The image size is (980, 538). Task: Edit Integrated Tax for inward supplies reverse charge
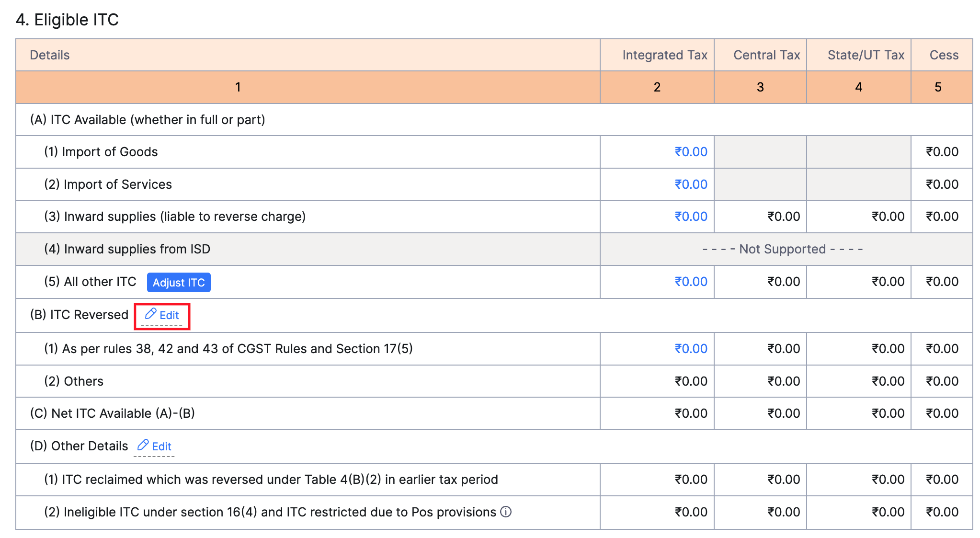[x=691, y=216]
